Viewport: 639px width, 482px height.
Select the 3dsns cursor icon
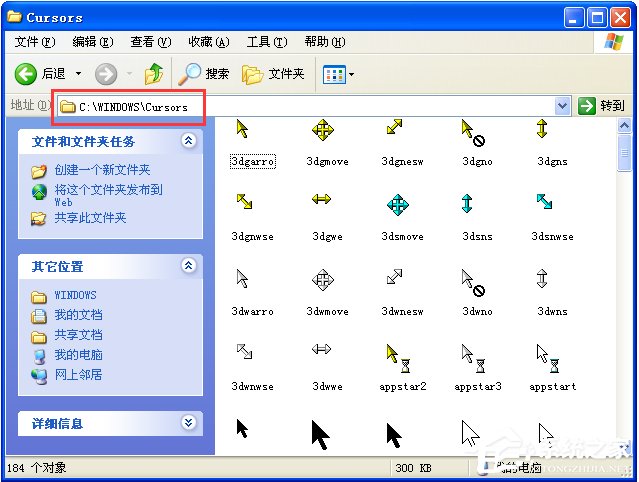[x=467, y=203]
